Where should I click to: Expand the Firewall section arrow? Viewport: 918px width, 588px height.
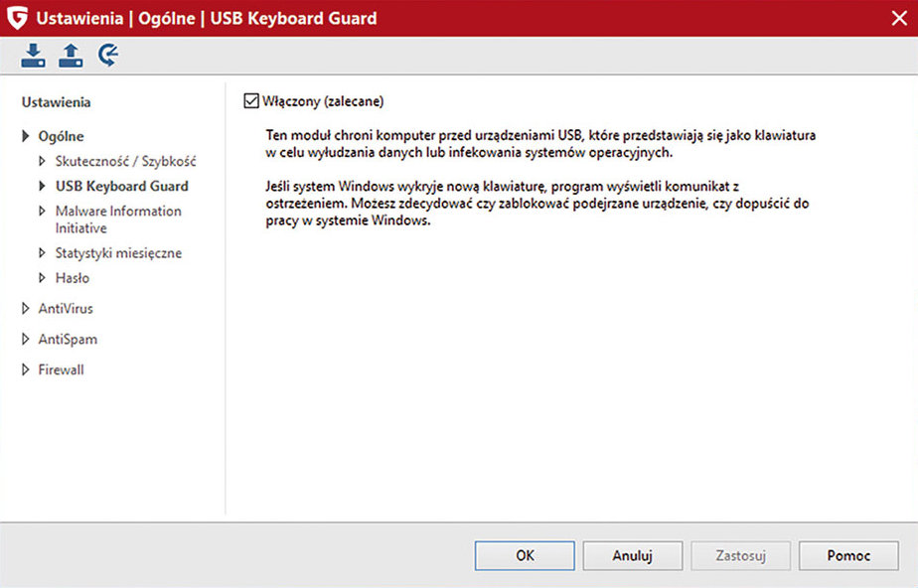point(26,370)
